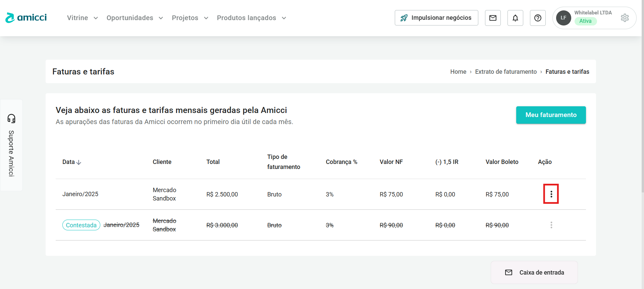
Task: Open actions menu for the Contestada invoice
Action: pos(551,225)
